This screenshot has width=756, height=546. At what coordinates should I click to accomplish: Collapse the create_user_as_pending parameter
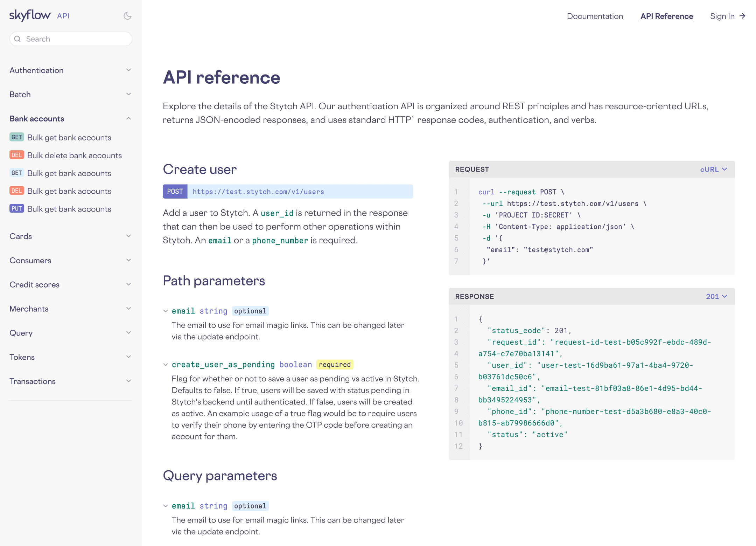click(166, 365)
